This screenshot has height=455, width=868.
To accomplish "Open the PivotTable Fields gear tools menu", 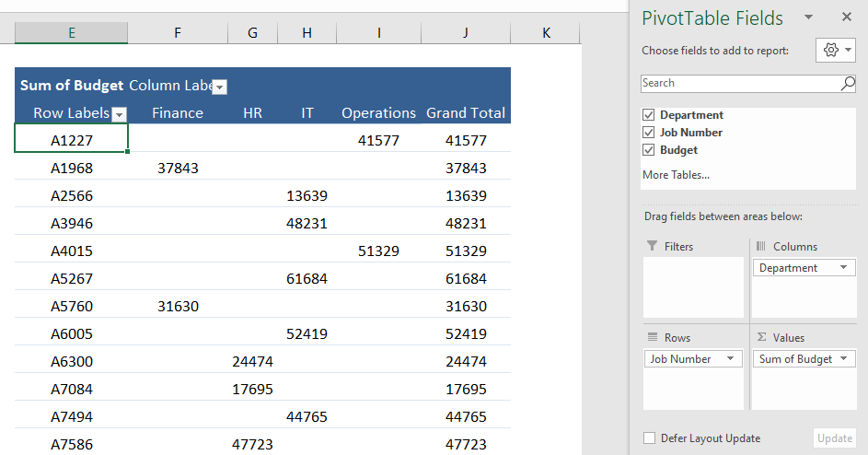I will (836, 51).
